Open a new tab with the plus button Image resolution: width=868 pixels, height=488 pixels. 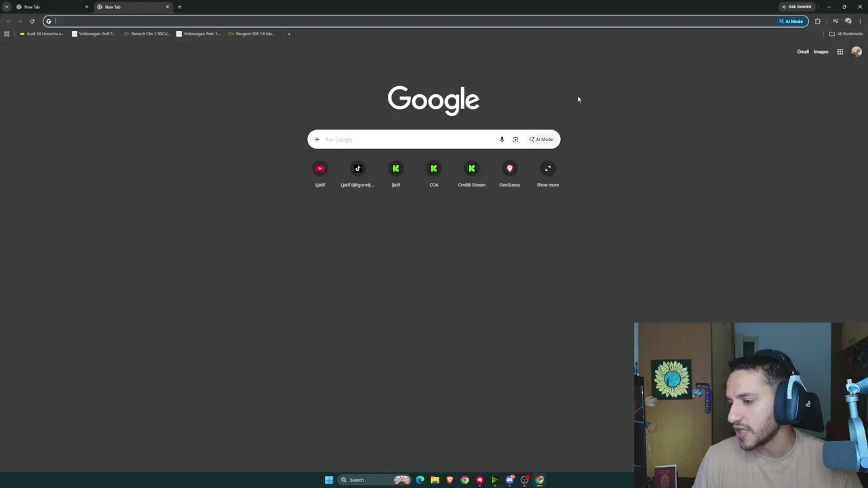(x=180, y=7)
